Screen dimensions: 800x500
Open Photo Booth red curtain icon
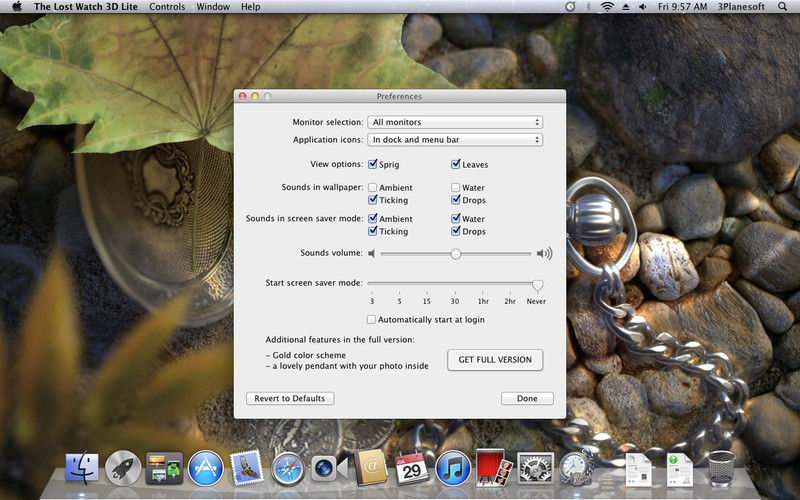pyautogui.click(x=494, y=467)
